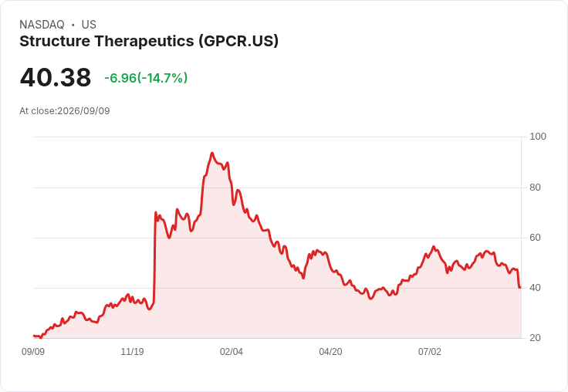Screen dimensions: 568x392
Task: Click the 11/19 date axis label
Action: [x=132, y=351]
